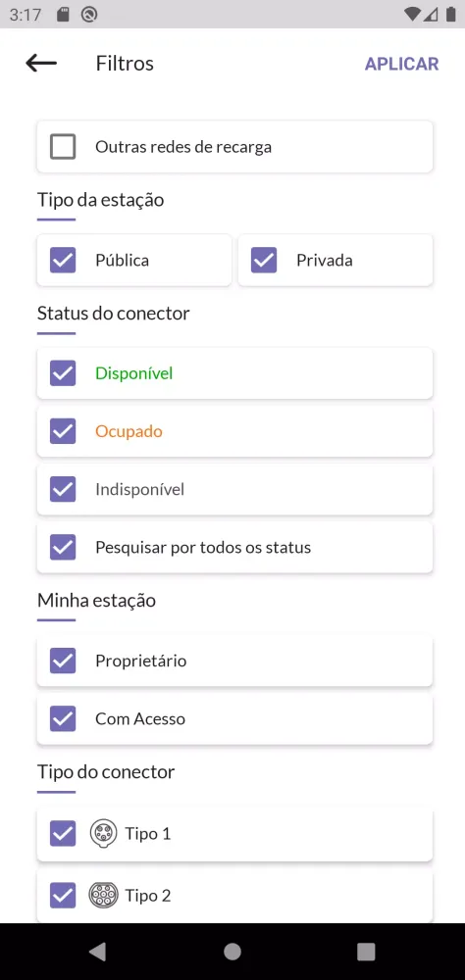The height and width of the screenshot is (980, 465).
Task: Enable Outras redes de recarga checkbox
Action: click(63, 147)
